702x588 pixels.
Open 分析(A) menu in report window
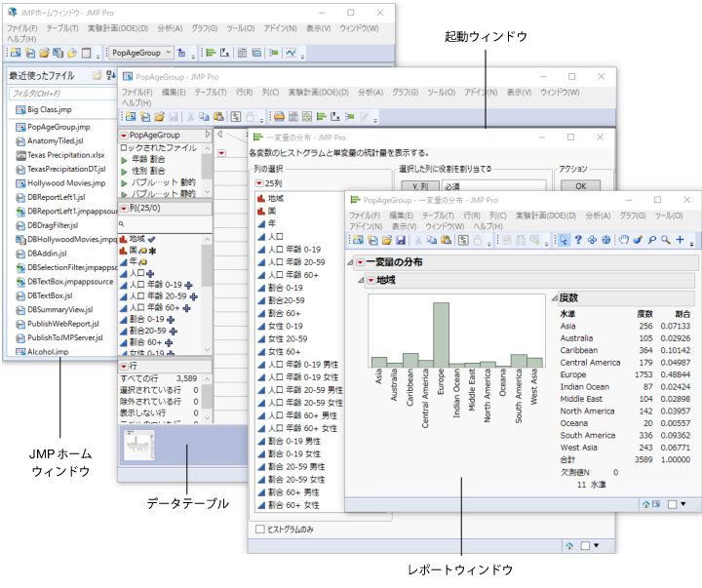pos(598,216)
